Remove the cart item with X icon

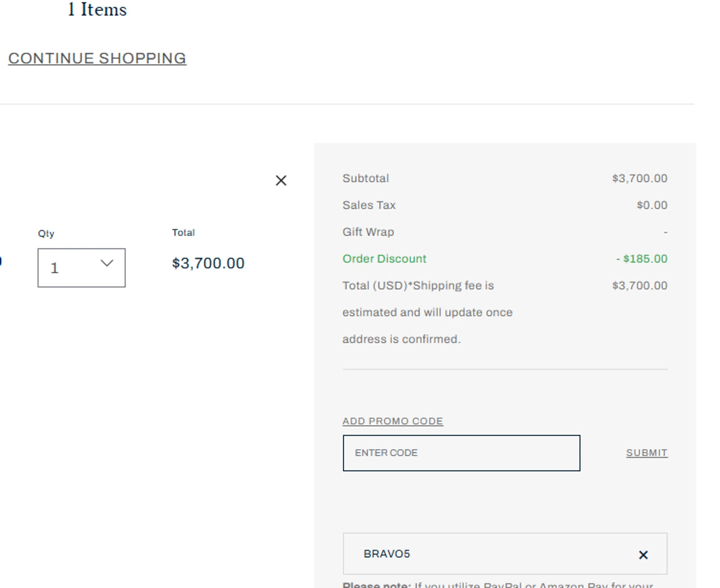281,180
